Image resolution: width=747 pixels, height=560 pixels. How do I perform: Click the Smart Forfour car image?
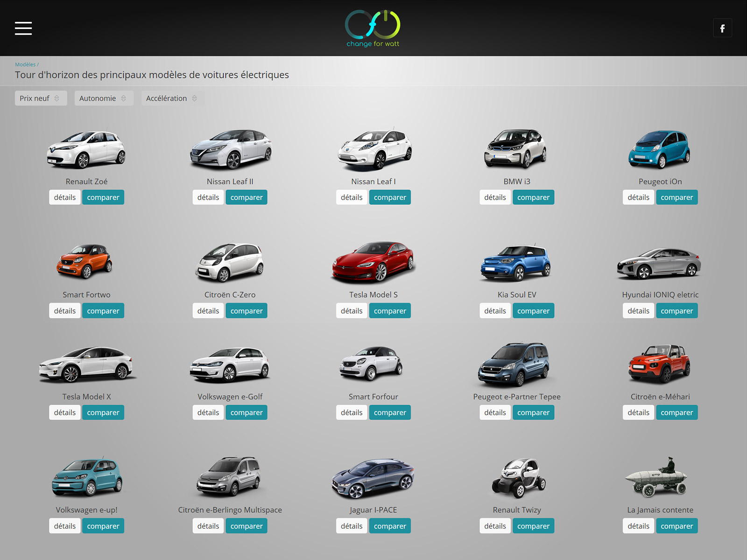click(x=372, y=364)
